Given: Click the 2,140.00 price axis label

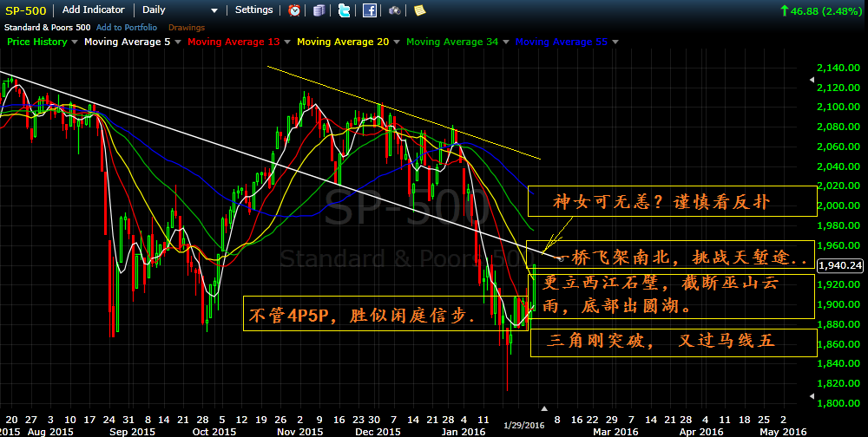Looking at the screenshot, I should click(838, 68).
